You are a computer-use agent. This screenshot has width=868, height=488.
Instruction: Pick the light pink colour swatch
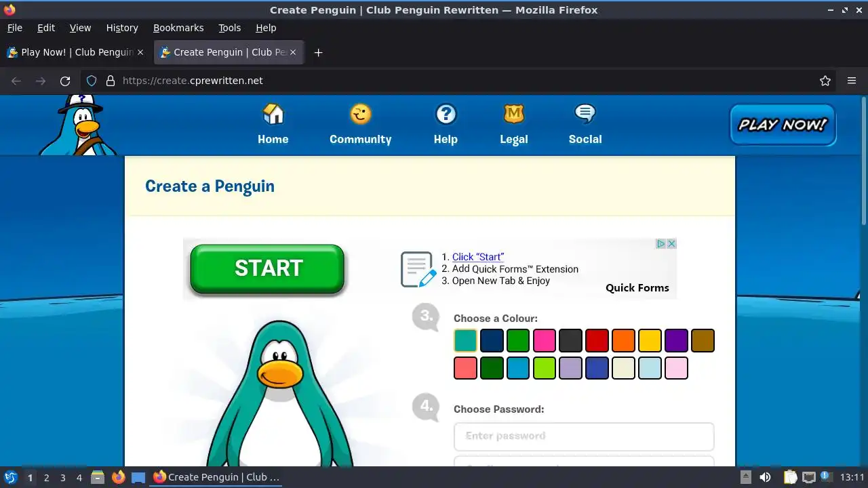(x=676, y=368)
